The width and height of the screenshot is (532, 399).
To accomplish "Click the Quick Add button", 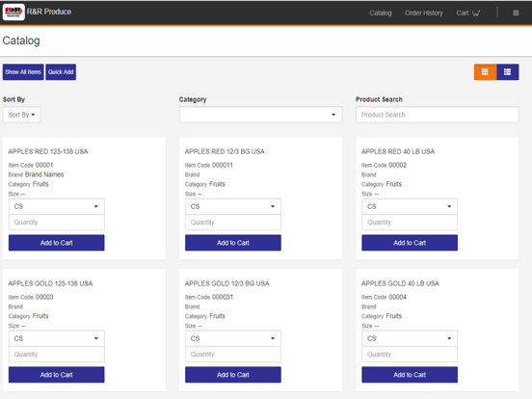I will tap(61, 72).
